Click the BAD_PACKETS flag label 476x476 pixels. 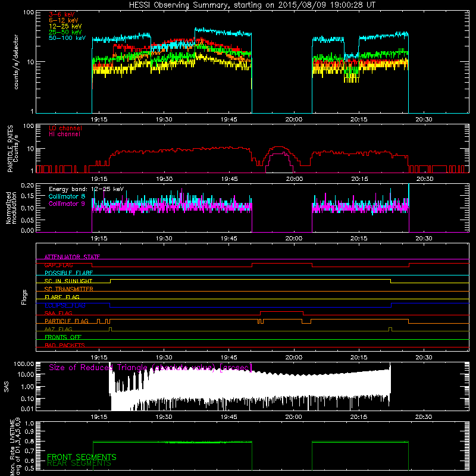65,345
